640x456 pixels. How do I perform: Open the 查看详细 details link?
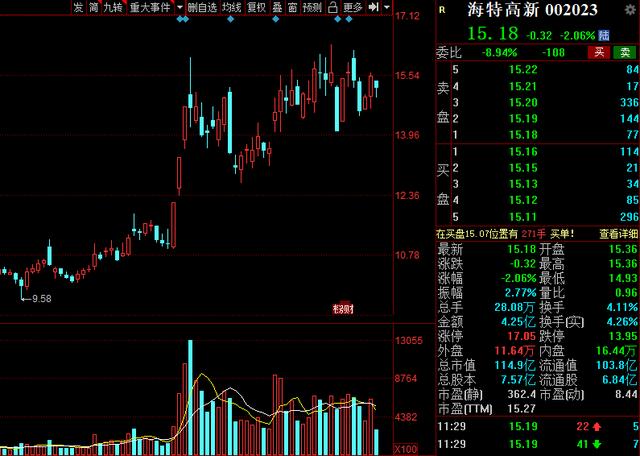pos(618,234)
